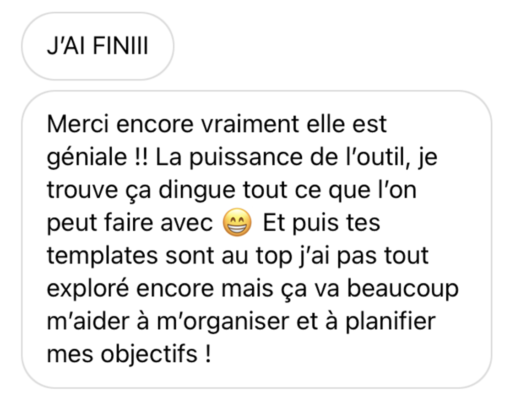Click the words "au top" in the message
The width and height of the screenshot is (532, 397).
[x=257, y=256]
